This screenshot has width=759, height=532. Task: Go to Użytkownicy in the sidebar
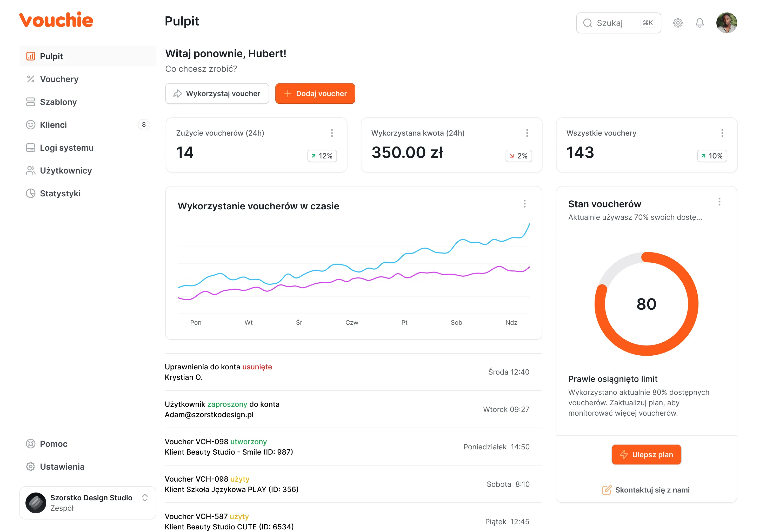(x=66, y=171)
